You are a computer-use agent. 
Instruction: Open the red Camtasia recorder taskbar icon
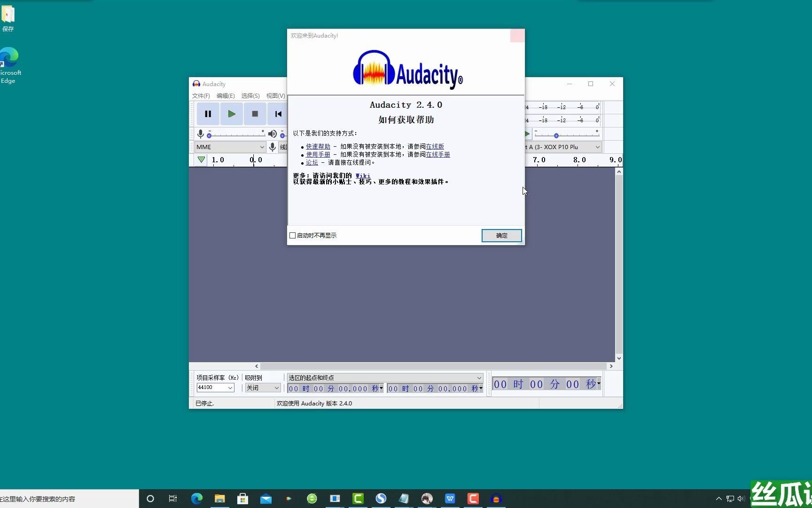(x=473, y=499)
